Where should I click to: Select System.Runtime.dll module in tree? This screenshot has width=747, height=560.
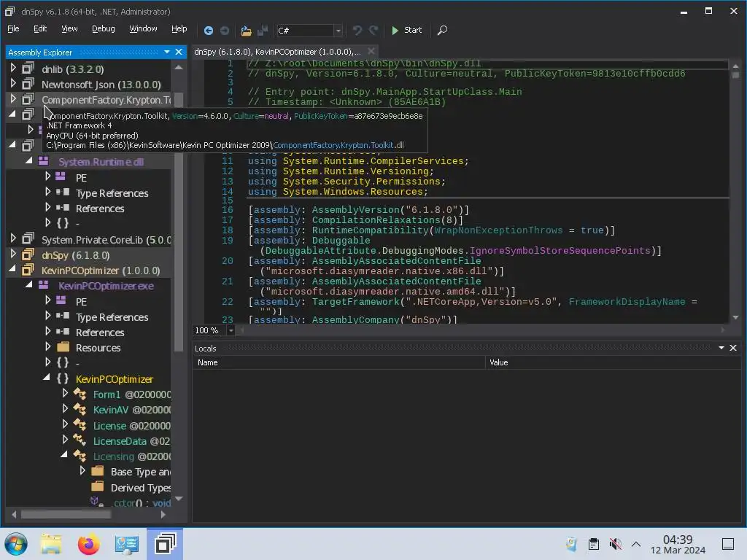coord(101,162)
